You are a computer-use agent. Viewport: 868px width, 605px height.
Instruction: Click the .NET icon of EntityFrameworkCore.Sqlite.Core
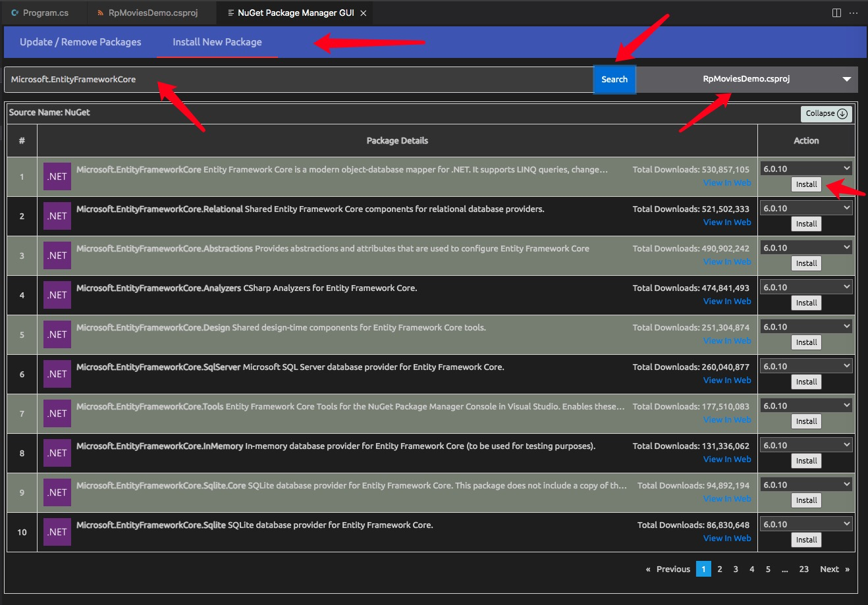point(57,492)
